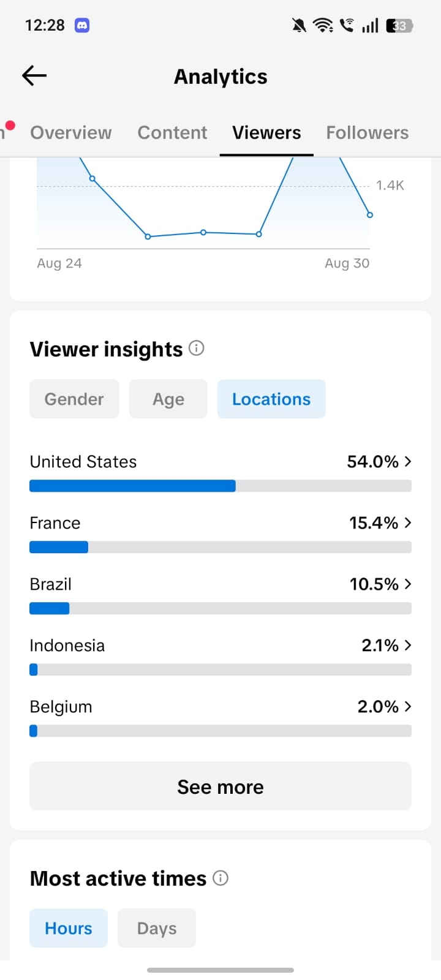
Task: Tap the Wi-Fi calling phone icon
Action: [x=347, y=25]
